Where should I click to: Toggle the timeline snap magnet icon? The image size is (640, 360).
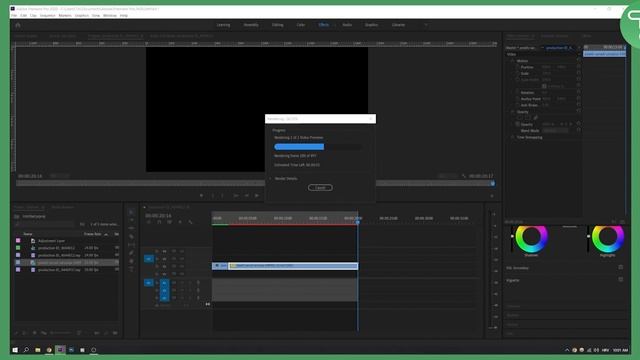pos(159,222)
